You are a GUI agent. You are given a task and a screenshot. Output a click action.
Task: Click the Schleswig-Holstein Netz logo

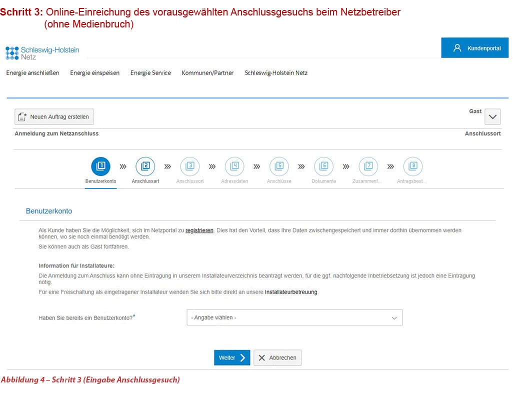point(42,52)
